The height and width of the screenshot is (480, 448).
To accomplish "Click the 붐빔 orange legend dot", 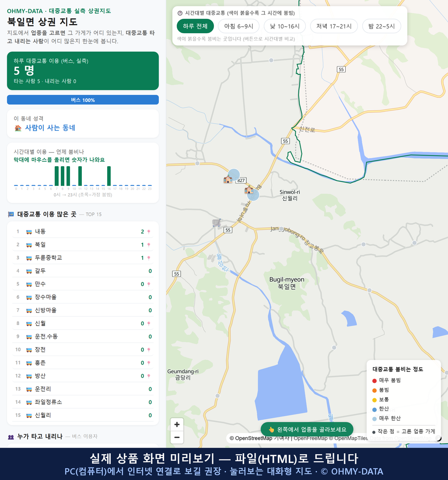I will tap(374, 390).
